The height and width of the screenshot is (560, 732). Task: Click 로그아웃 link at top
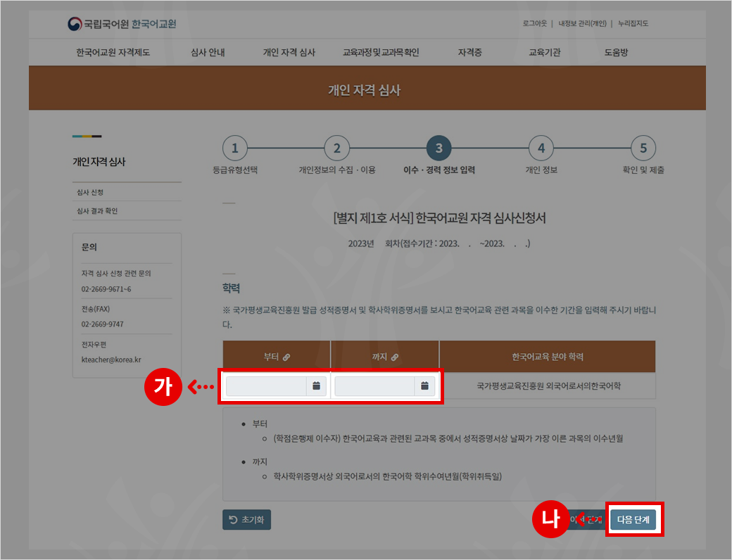(x=534, y=24)
